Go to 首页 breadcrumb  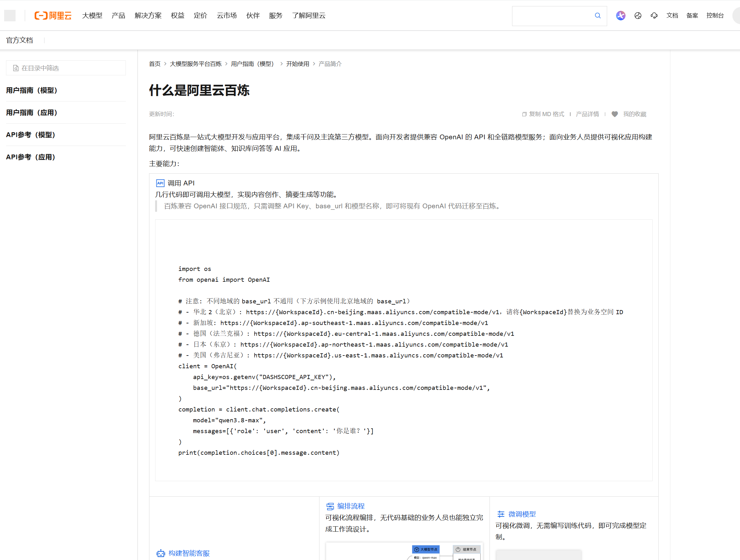tap(154, 64)
